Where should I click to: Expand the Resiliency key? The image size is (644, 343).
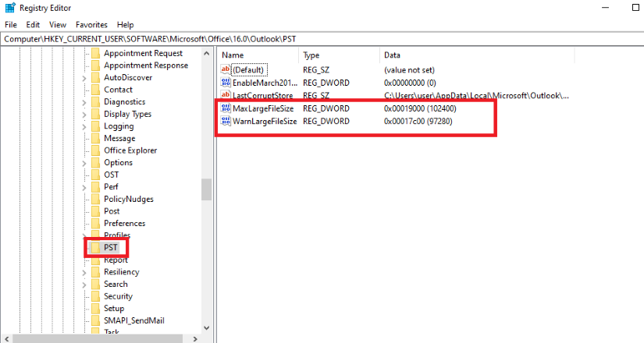tap(84, 272)
